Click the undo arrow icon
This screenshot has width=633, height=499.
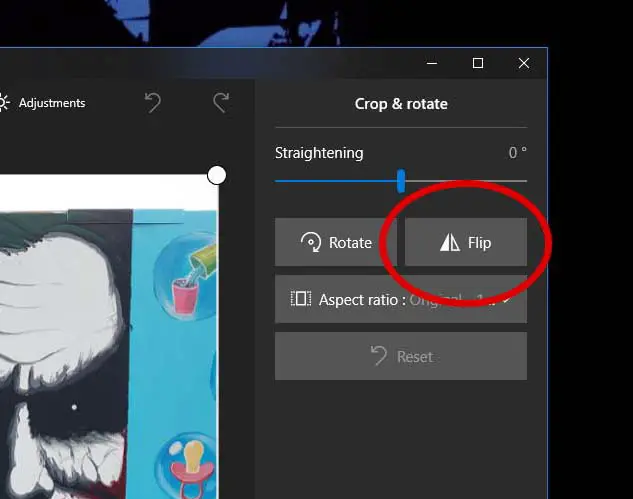click(x=153, y=103)
